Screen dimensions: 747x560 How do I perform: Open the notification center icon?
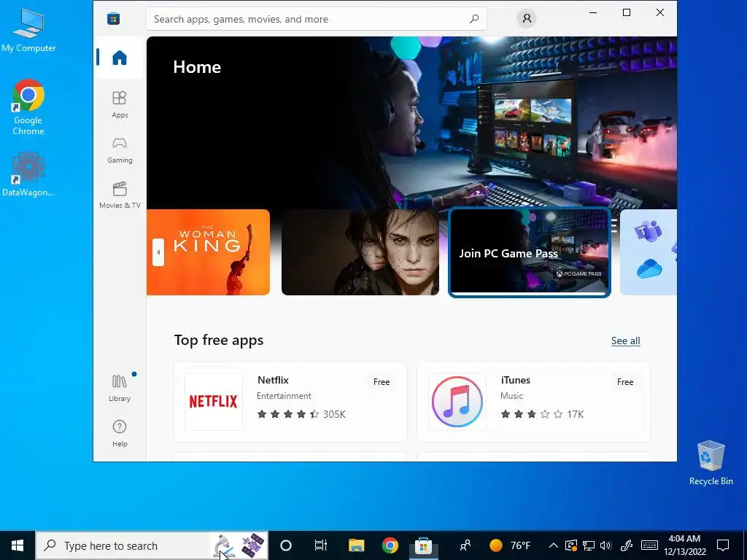click(723, 545)
